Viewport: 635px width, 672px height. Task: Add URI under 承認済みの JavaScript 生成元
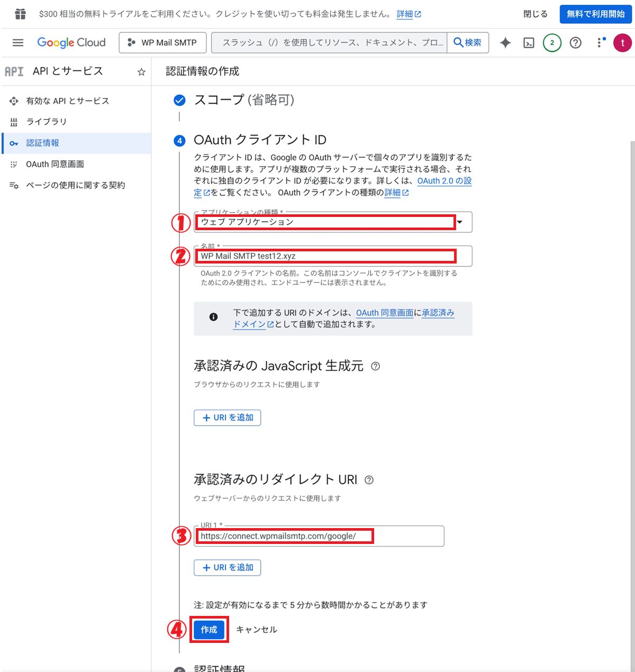228,417
